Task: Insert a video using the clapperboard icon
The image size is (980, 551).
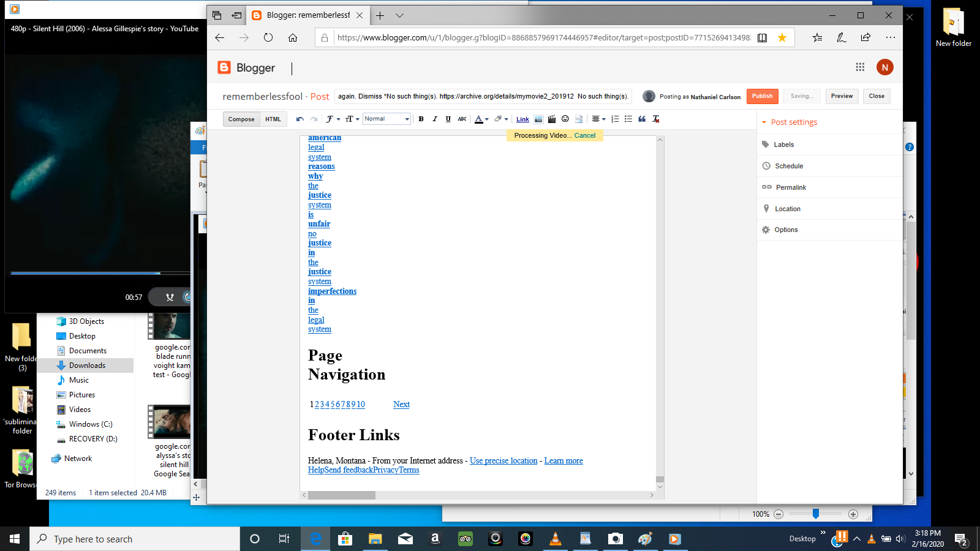Action: click(x=552, y=119)
